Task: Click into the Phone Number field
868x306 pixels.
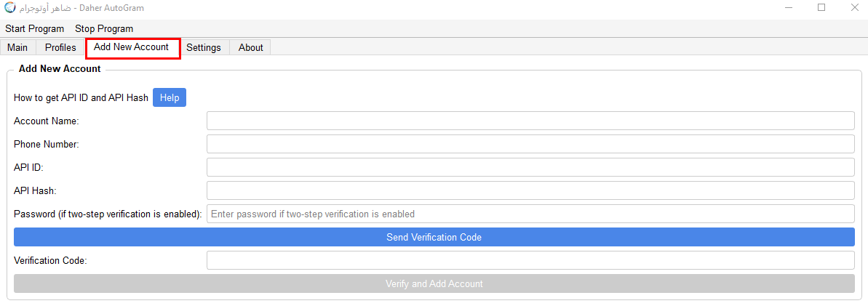Action: tap(530, 144)
